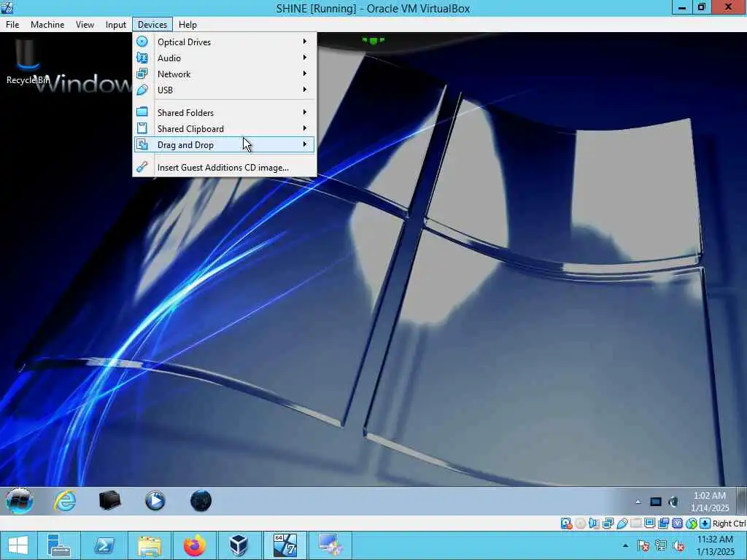The image size is (747, 560).
Task: Click the guest volume speaker tray icon
Action: tap(673, 502)
